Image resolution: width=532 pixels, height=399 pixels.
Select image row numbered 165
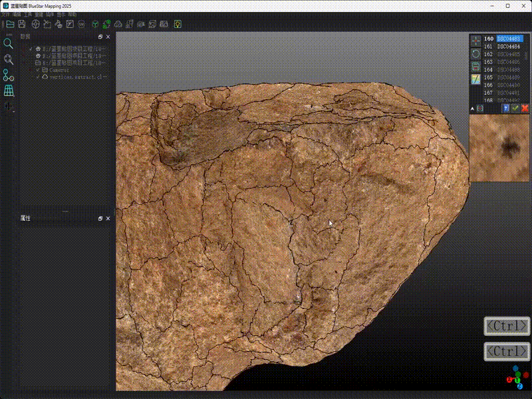[503, 77]
